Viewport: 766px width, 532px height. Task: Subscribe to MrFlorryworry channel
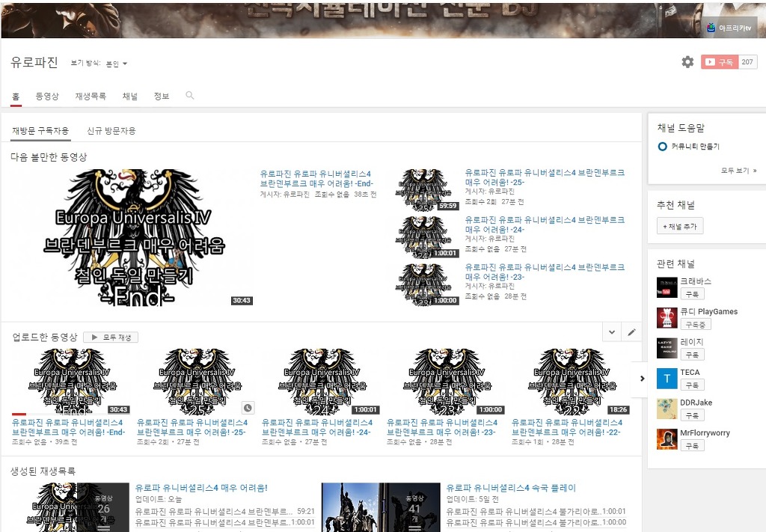[x=692, y=445]
